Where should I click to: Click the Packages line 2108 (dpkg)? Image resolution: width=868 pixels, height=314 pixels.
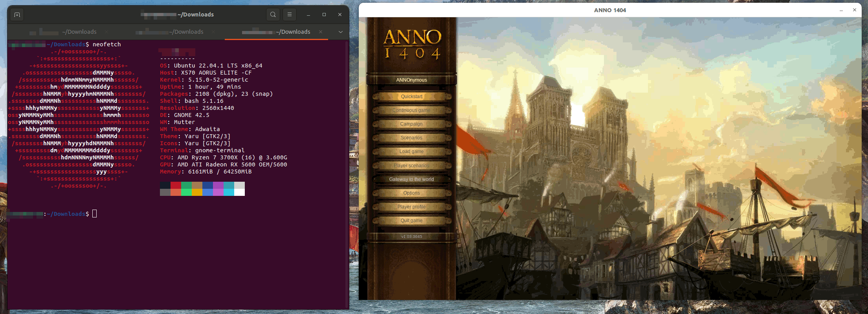point(217,94)
